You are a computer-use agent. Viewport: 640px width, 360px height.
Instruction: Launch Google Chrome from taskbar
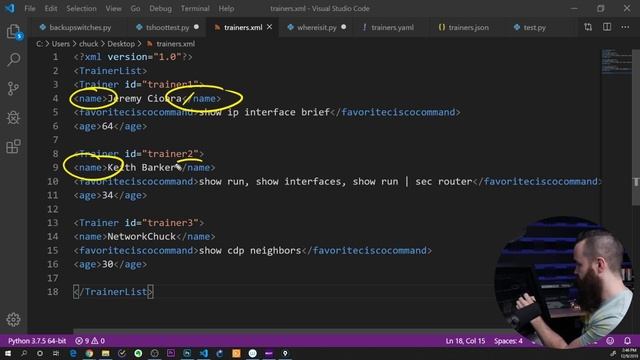click(89, 353)
